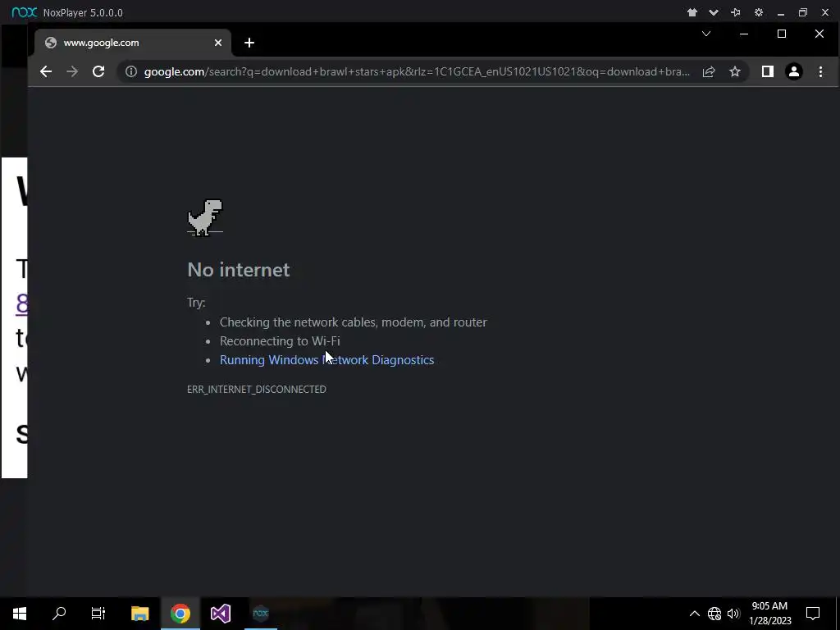Expand Chrome's tab search chevron
The height and width of the screenshot is (630, 840).
pyautogui.click(x=706, y=34)
